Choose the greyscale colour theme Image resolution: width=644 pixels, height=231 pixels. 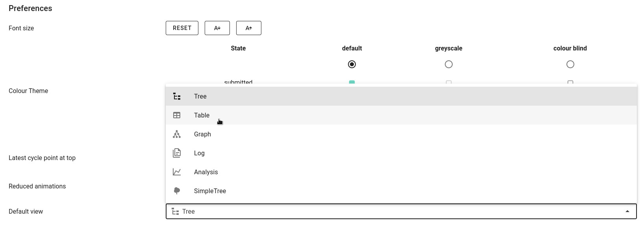448,64
